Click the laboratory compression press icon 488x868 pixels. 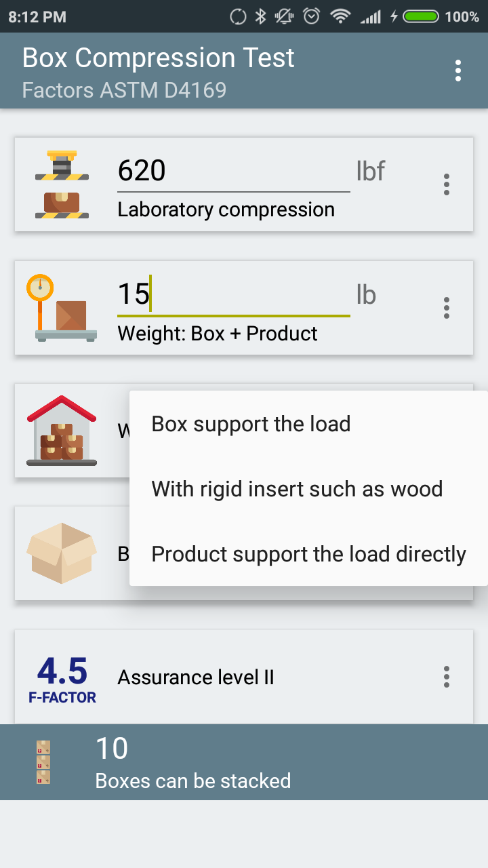62,184
